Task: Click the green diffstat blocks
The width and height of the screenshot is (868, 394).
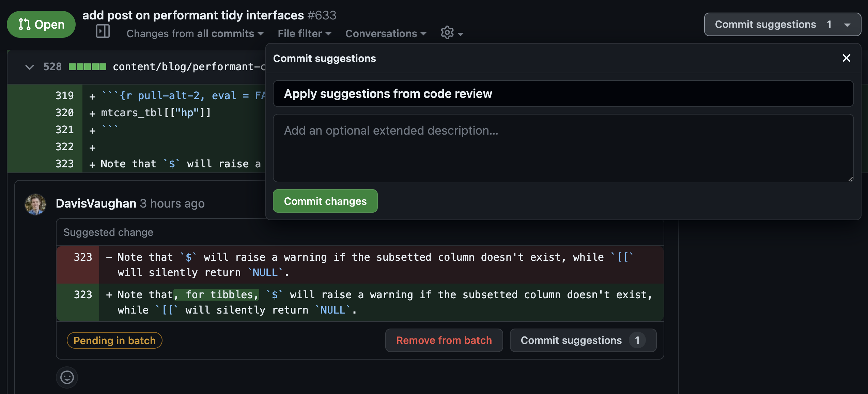Action: [x=88, y=67]
